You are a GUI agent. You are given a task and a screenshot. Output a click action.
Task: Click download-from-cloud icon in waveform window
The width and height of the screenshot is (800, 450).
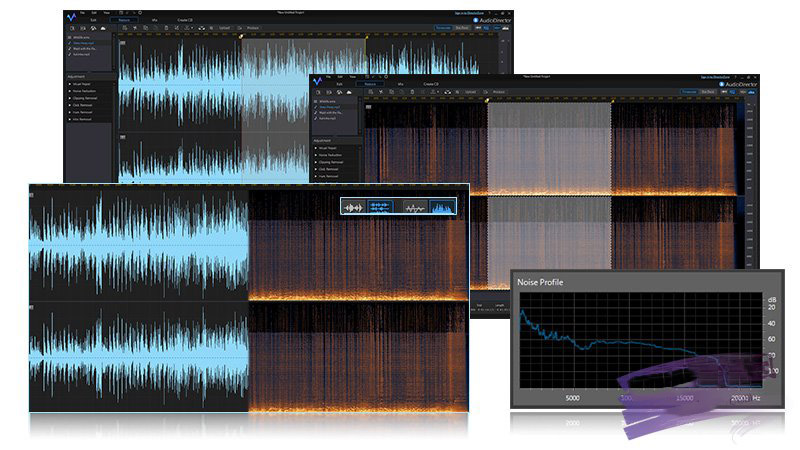pos(103,28)
